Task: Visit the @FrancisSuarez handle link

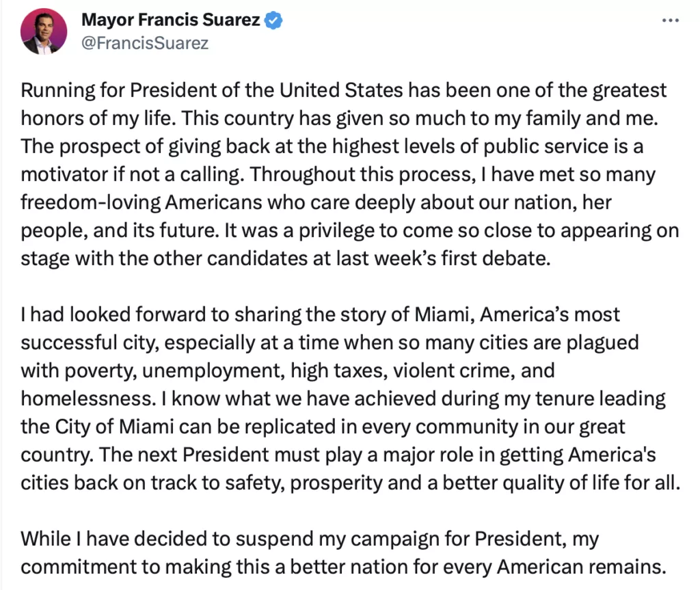Action: (145, 43)
